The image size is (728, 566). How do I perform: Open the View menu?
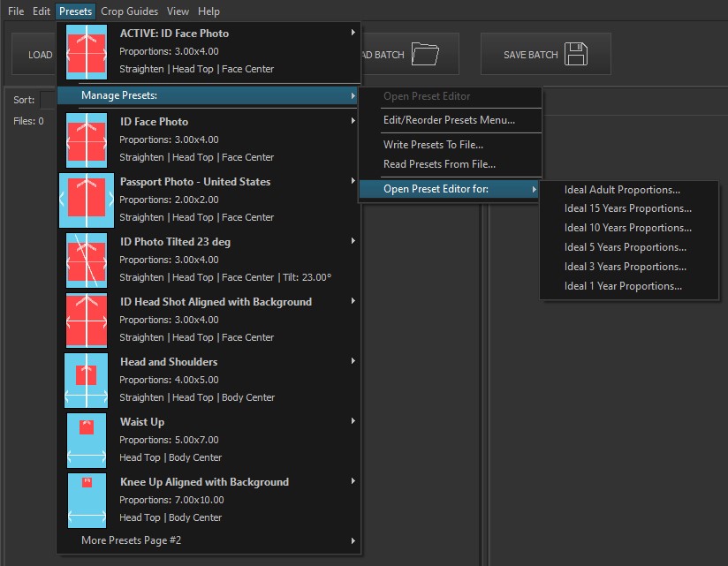pyautogui.click(x=178, y=11)
